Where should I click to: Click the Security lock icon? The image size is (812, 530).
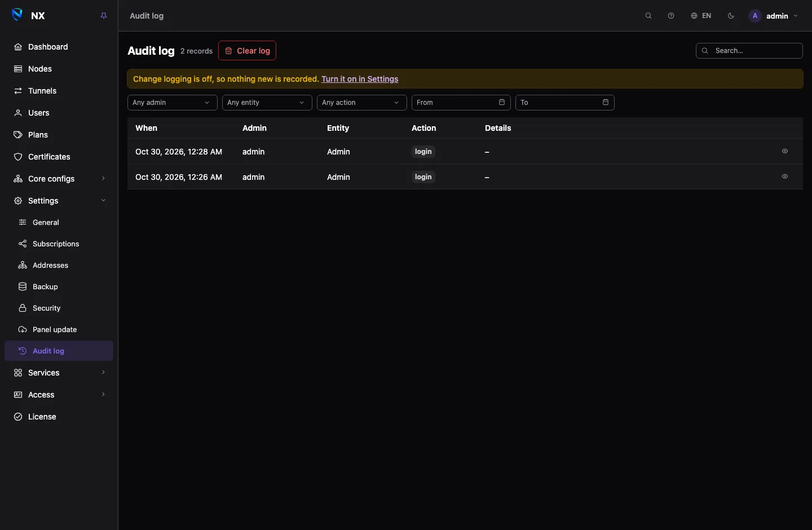(x=23, y=308)
